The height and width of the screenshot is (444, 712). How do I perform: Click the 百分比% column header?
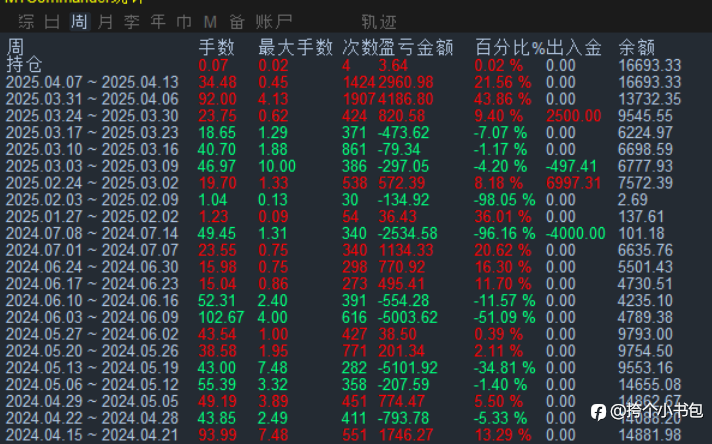[x=510, y=47]
